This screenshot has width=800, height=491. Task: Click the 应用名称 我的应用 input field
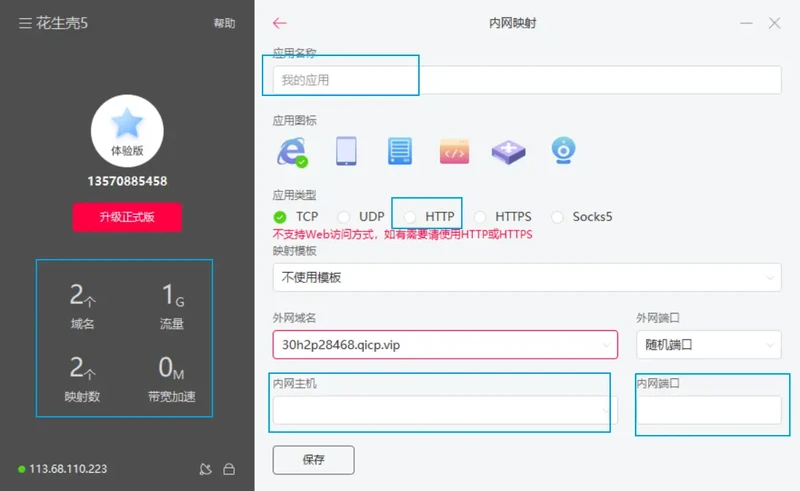coord(527,80)
